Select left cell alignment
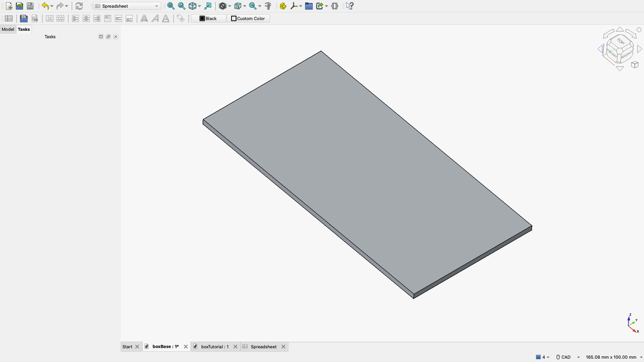The width and height of the screenshot is (644, 362). point(75,18)
